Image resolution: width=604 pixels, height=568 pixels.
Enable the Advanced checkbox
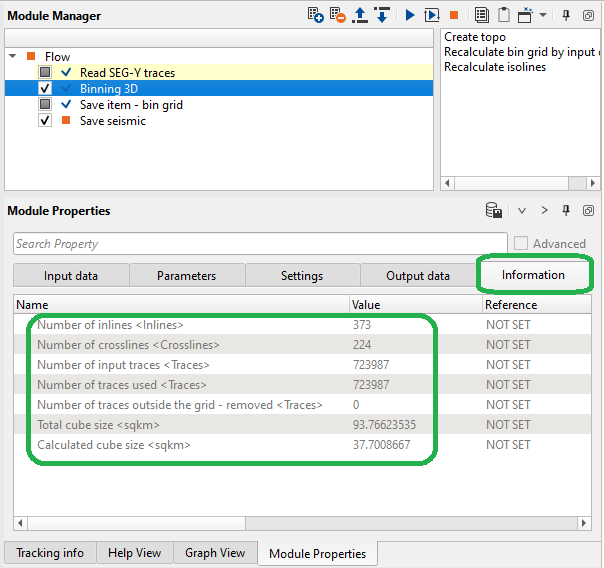[521, 243]
